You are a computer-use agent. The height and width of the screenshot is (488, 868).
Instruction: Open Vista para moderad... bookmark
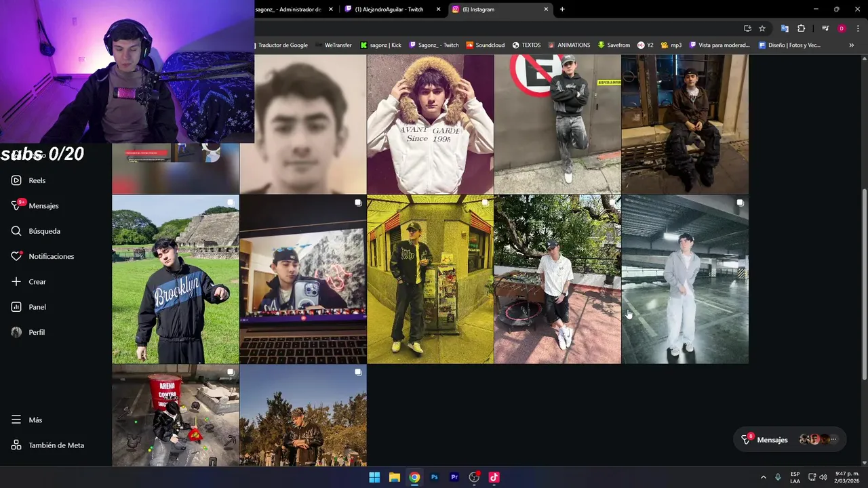[719, 45]
